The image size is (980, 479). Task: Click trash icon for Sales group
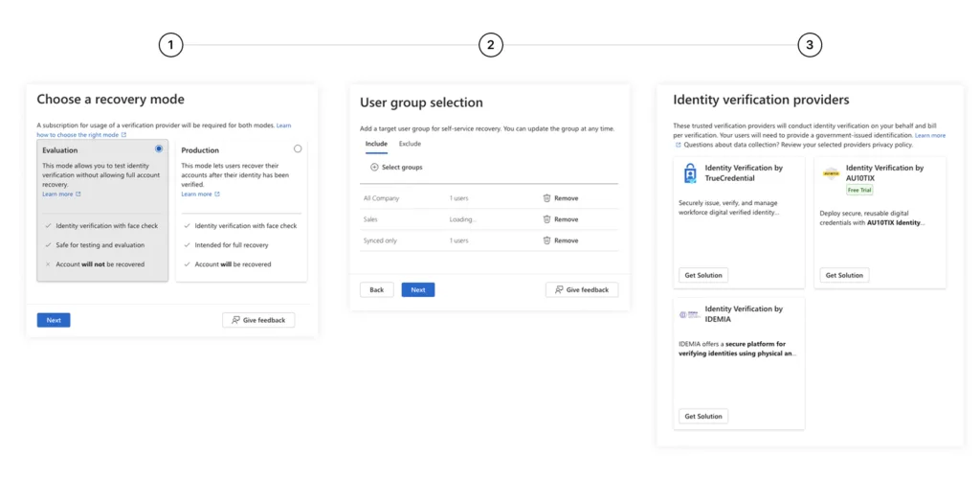pyautogui.click(x=546, y=219)
